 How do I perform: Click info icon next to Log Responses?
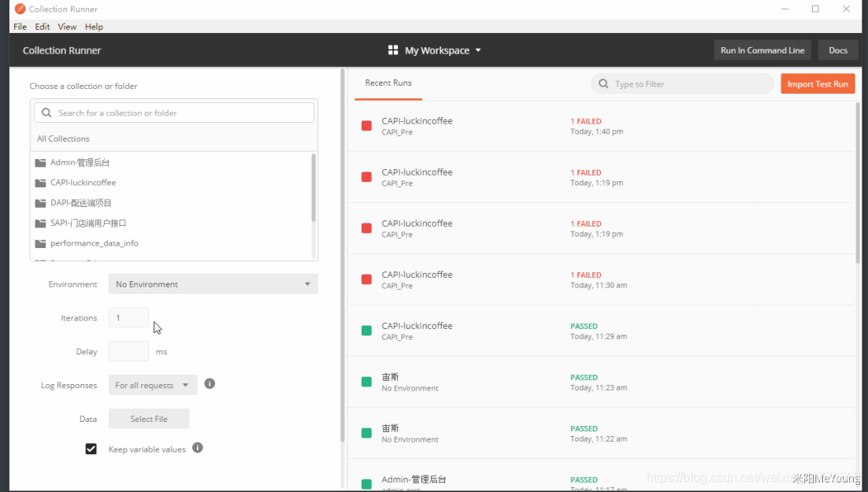click(x=210, y=383)
